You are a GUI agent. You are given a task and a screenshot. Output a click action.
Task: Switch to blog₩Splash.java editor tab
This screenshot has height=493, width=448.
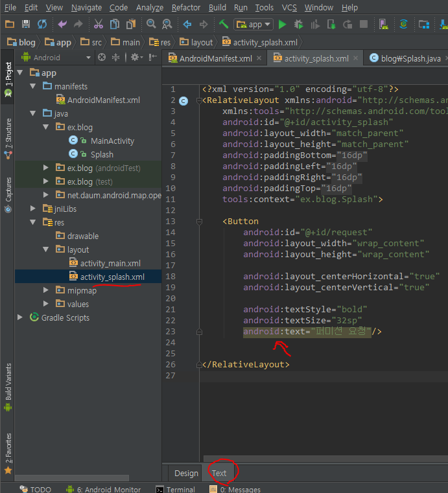pos(410,58)
